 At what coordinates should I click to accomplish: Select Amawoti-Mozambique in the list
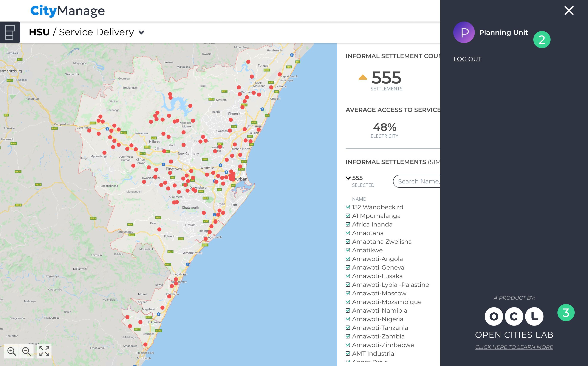[387, 302]
